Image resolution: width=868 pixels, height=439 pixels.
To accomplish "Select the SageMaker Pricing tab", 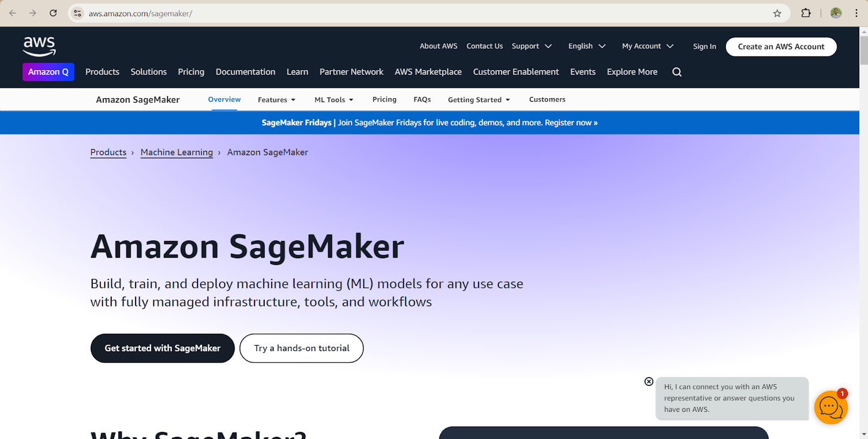I will click(x=384, y=99).
